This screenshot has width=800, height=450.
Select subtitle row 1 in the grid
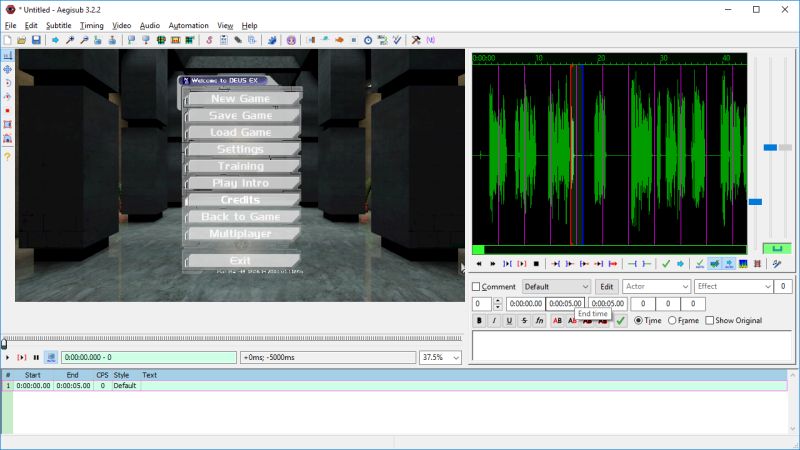click(394, 386)
